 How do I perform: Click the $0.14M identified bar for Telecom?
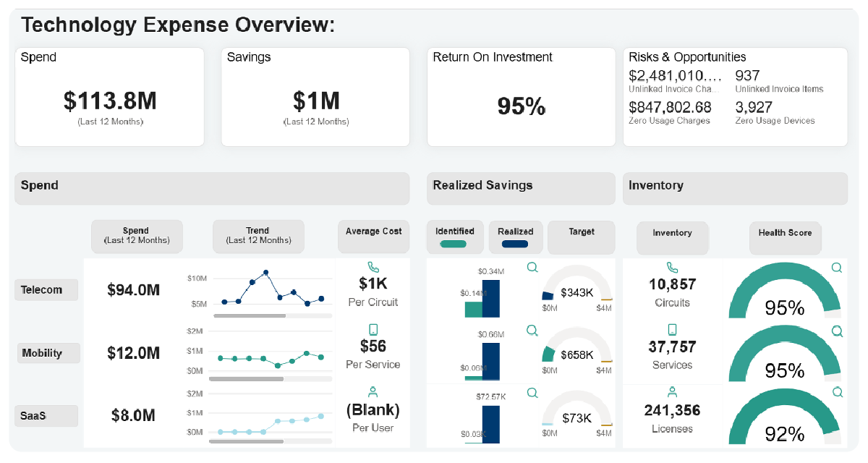click(473, 310)
